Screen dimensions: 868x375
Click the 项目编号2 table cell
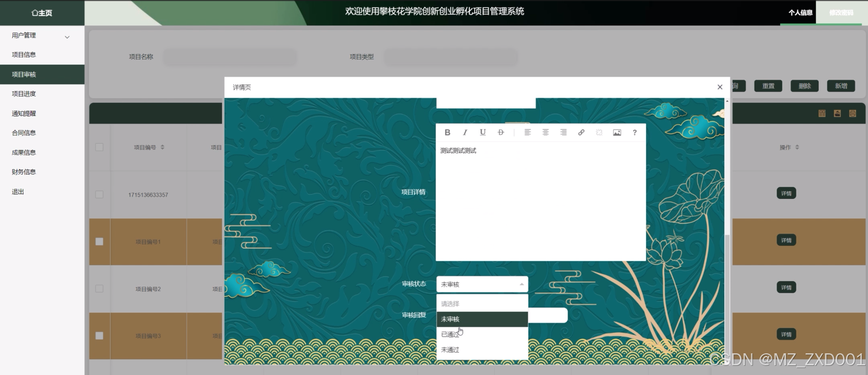[x=148, y=289]
